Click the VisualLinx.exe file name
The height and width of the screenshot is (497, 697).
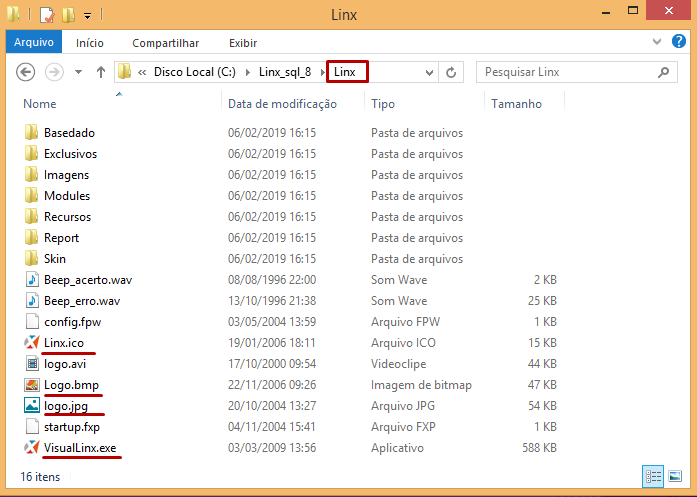[x=80, y=448]
